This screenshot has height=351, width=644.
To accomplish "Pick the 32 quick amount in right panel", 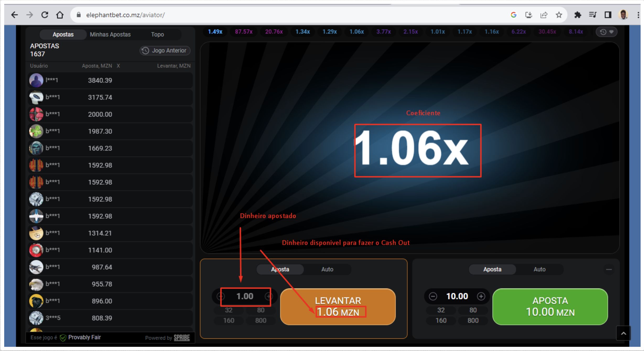I will point(441,310).
